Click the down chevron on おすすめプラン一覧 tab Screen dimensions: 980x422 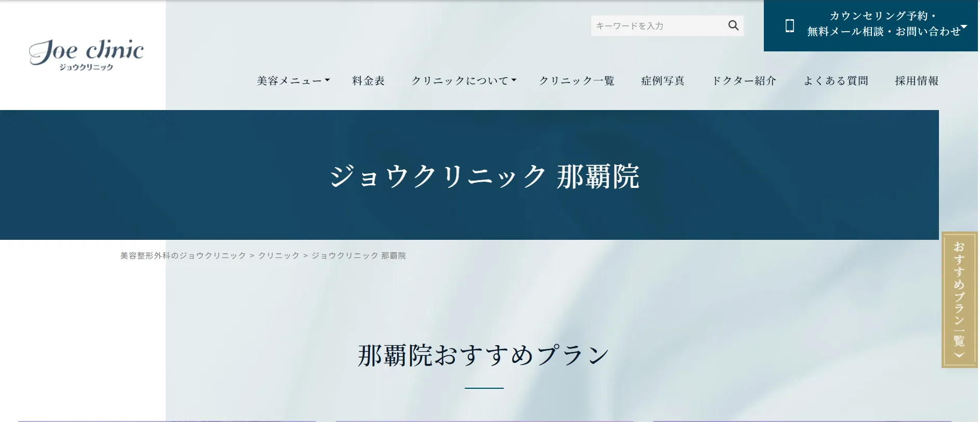(x=959, y=356)
